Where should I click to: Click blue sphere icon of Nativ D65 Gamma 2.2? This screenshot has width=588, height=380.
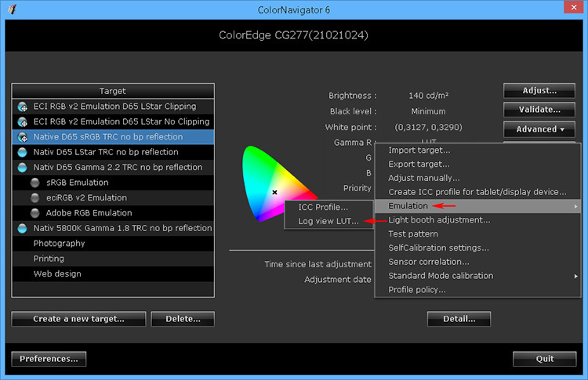pyautogui.click(x=23, y=168)
